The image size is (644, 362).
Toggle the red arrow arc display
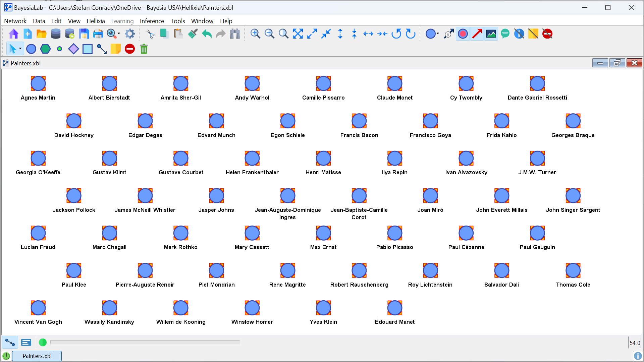click(477, 34)
